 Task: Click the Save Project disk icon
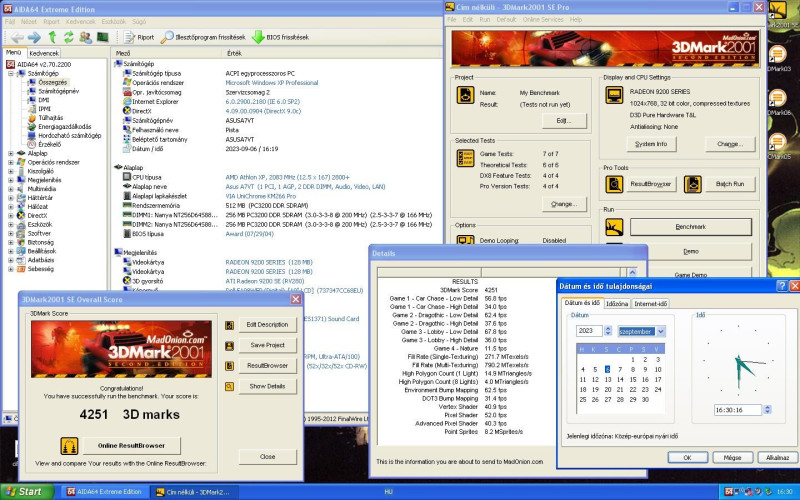point(230,346)
